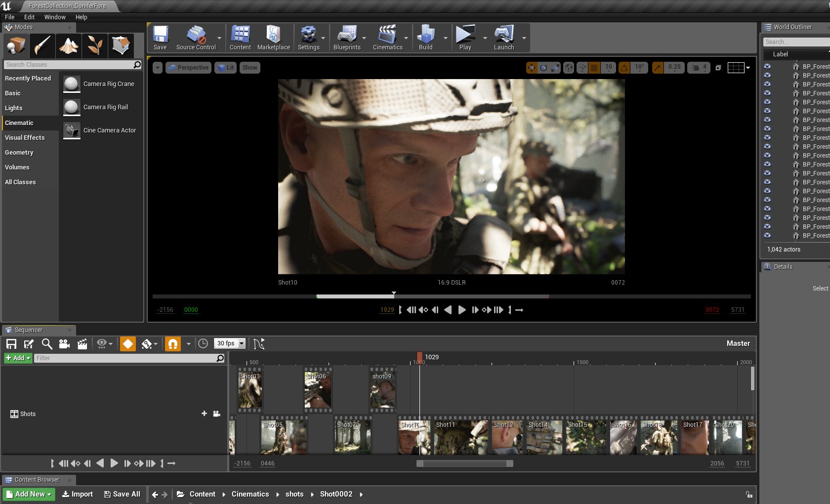Open the Window menu

[55, 17]
